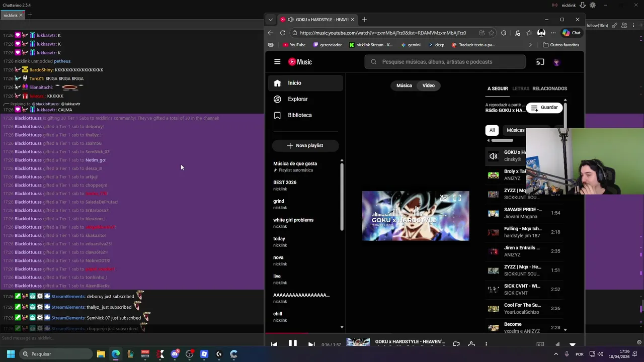Screen dimensions: 644x362
Task: Switch to Música mode
Action: click(x=404, y=85)
